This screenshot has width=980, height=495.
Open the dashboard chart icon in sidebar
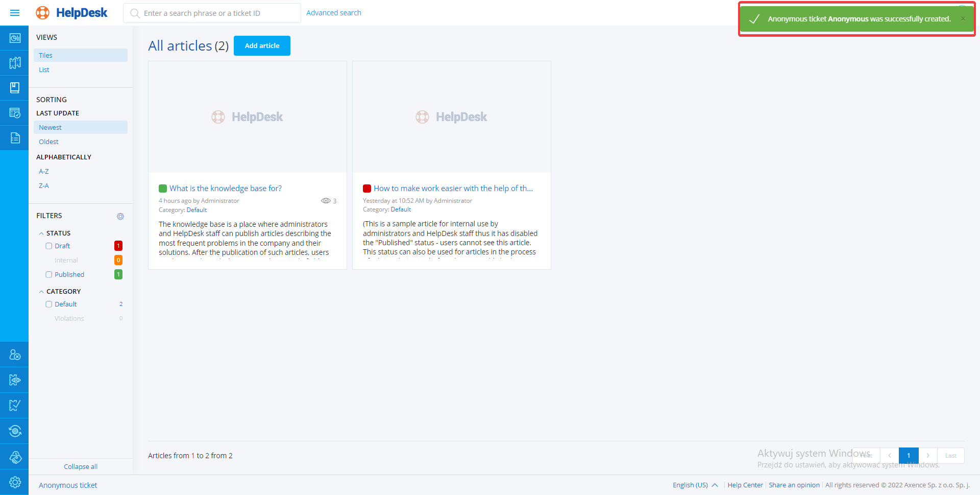coord(15,38)
